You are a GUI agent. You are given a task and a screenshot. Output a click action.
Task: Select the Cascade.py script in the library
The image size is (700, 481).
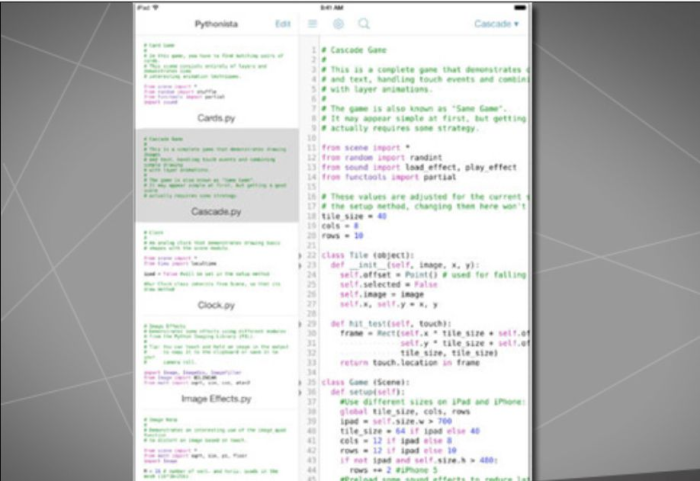(x=217, y=176)
